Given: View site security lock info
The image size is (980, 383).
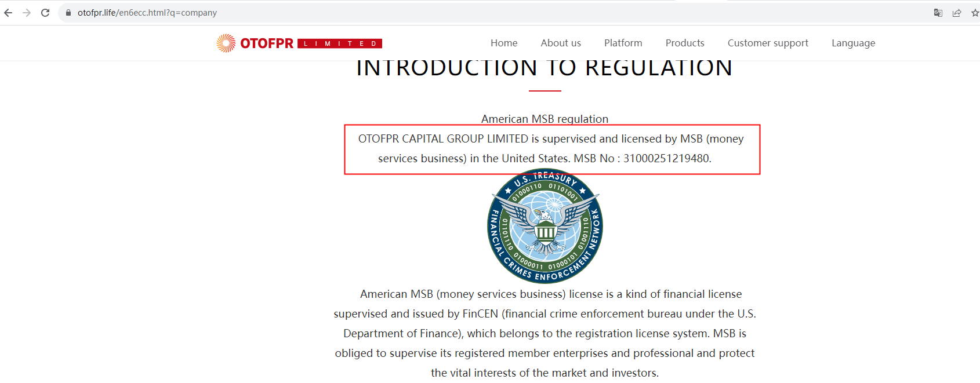Looking at the screenshot, I should [x=68, y=13].
